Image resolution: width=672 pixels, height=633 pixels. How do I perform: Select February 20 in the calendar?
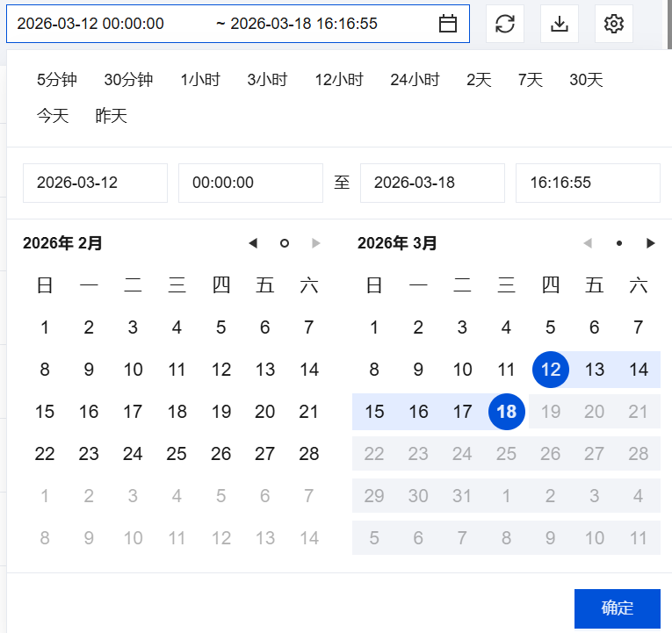264,412
